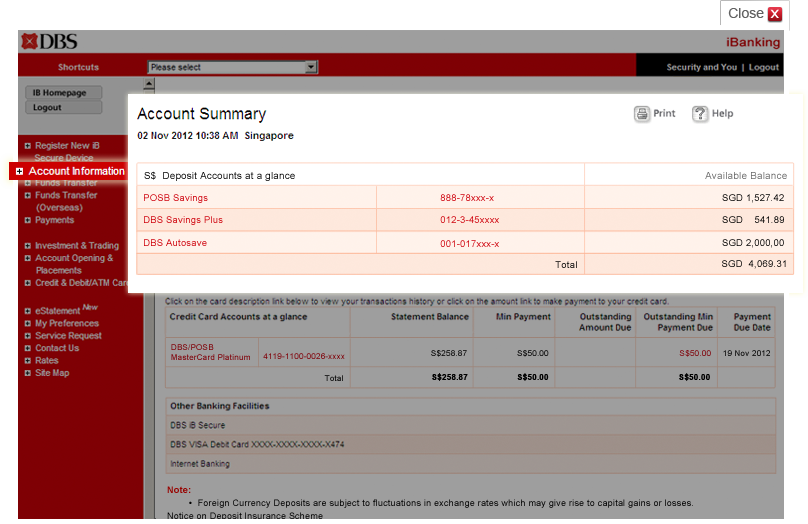Image resolution: width=808 pixels, height=524 pixels.
Task: Open the Help question mark icon
Action: tap(700, 113)
